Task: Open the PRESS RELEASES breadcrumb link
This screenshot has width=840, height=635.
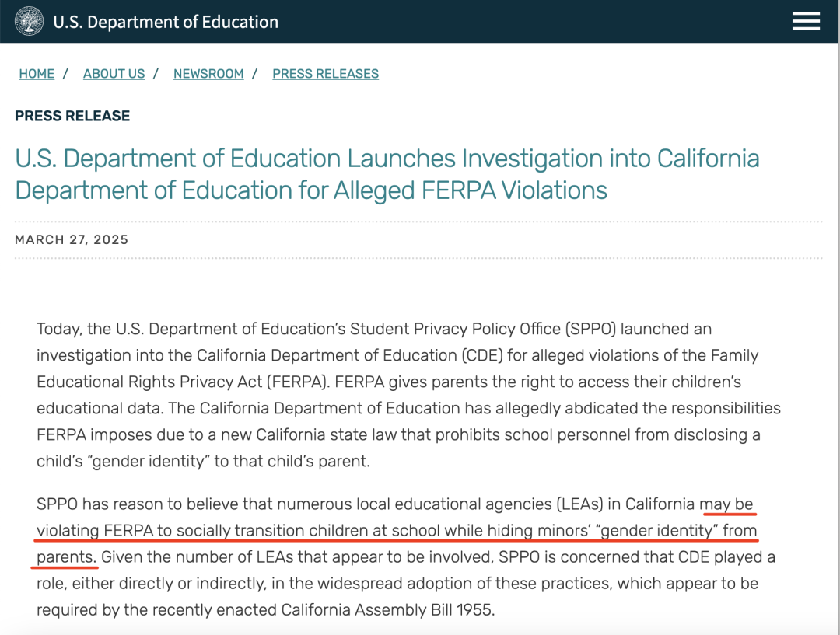Action: (x=325, y=73)
